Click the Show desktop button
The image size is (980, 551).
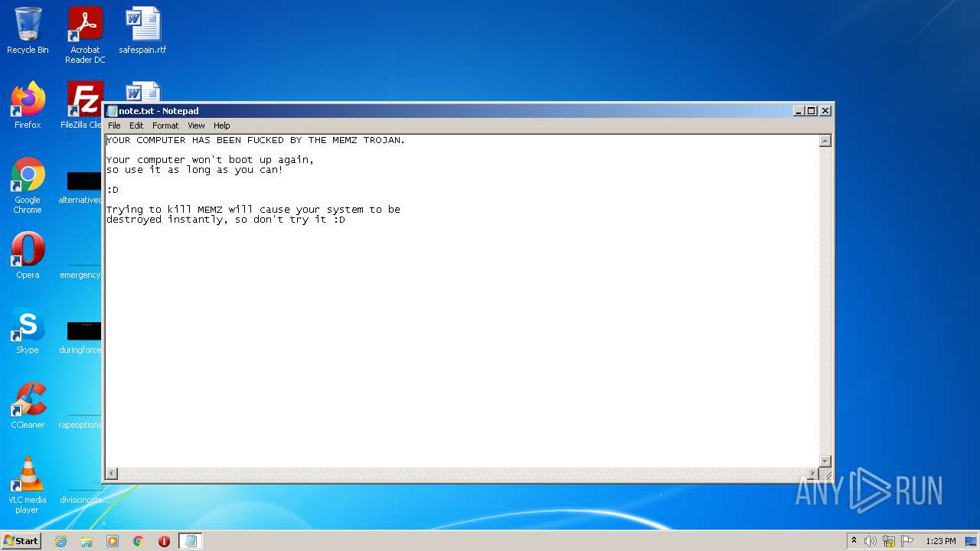972,541
